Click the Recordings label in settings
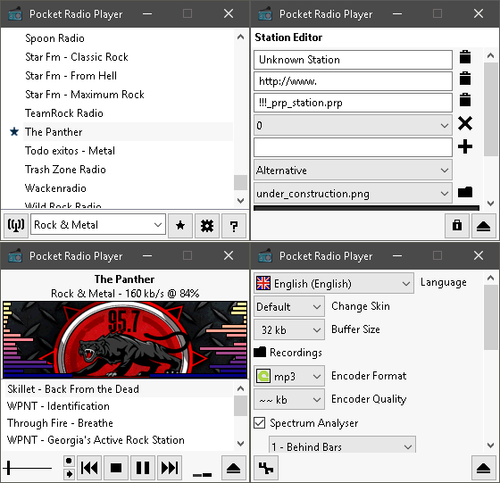The height and width of the screenshot is (483, 500). [x=296, y=352]
